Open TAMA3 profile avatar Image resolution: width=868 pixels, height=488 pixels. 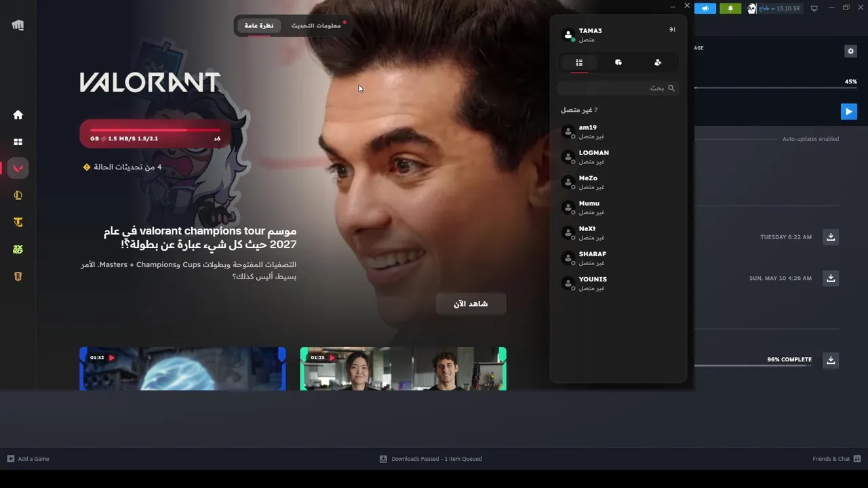(x=568, y=35)
